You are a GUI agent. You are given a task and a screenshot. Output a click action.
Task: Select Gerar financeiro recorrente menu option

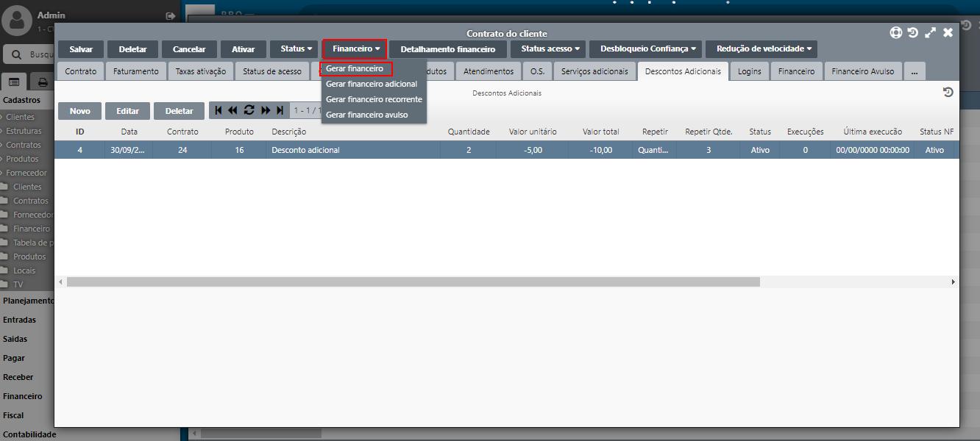(x=374, y=99)
